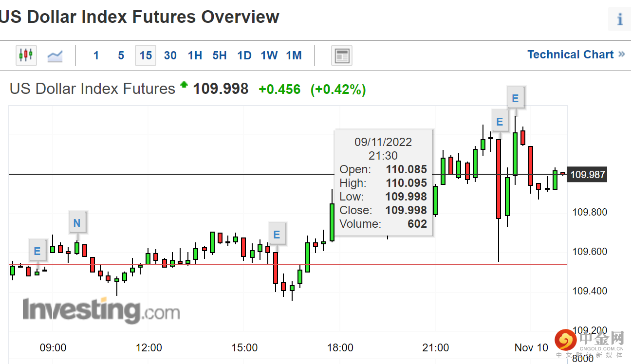The height and width of the screenshot is (364, 631).
Task: Select the 15 minute interval
Action: tap(146, 55)
